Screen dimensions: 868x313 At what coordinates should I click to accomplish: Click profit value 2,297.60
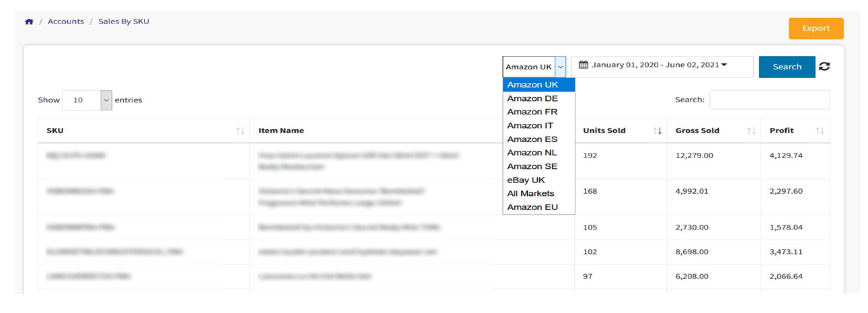point(786,191)
